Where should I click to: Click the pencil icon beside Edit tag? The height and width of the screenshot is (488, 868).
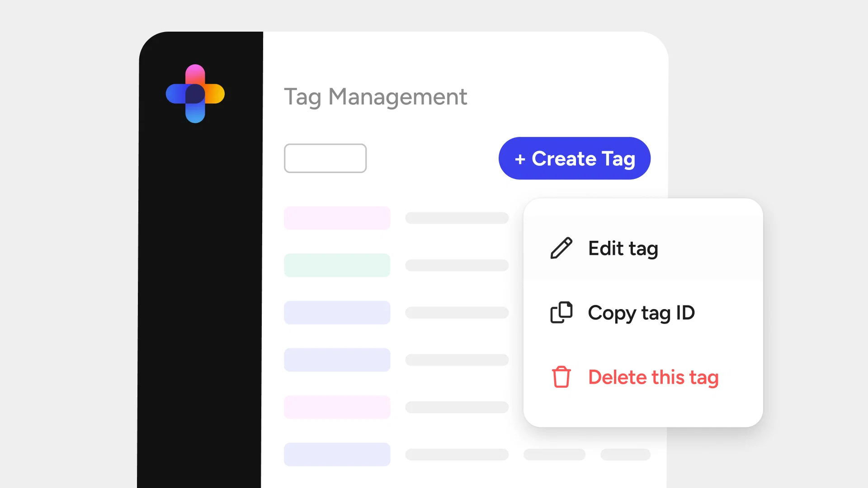561,248
